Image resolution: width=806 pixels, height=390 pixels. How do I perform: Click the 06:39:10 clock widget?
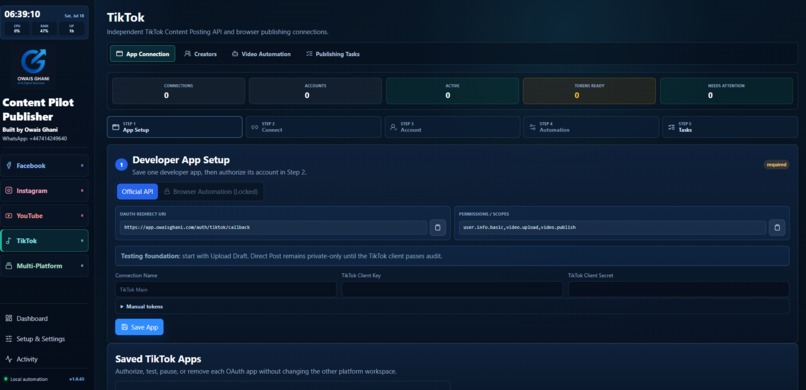coord(22,14)
